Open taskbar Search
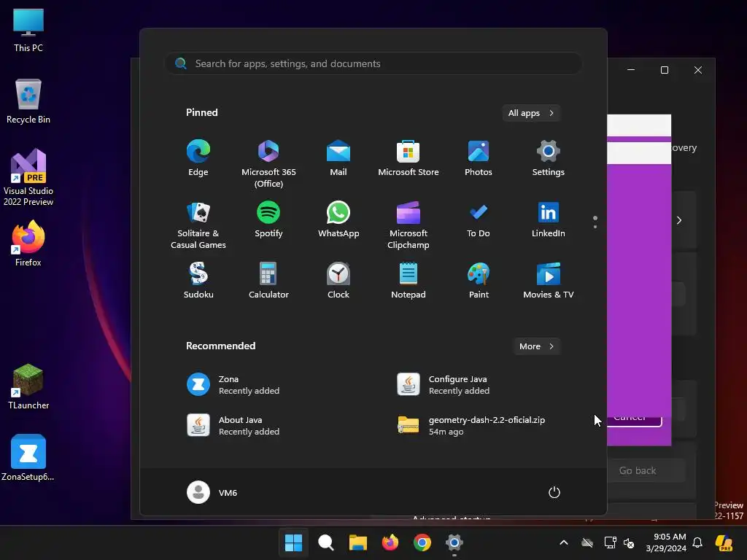Screen dimensions: 747x560 (326, 542)
